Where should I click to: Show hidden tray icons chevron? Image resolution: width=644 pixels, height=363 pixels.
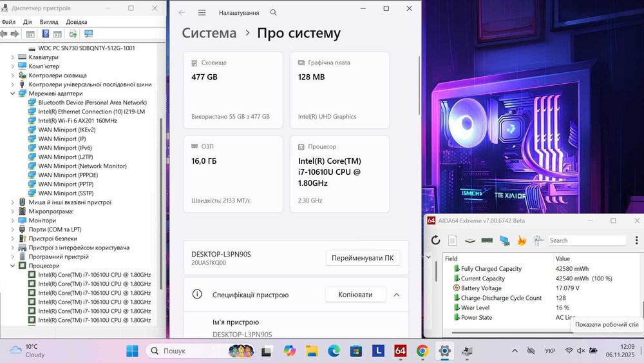tap(515, 351)
